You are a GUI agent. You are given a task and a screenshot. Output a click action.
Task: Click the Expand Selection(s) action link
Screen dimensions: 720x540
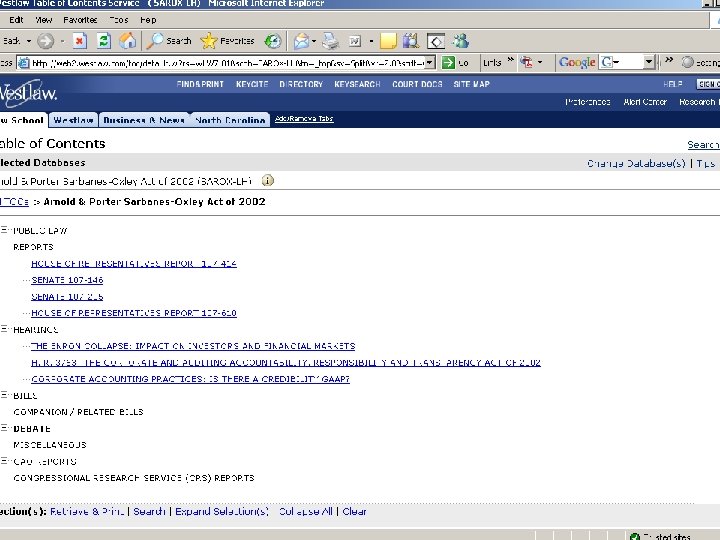(222, 512)
